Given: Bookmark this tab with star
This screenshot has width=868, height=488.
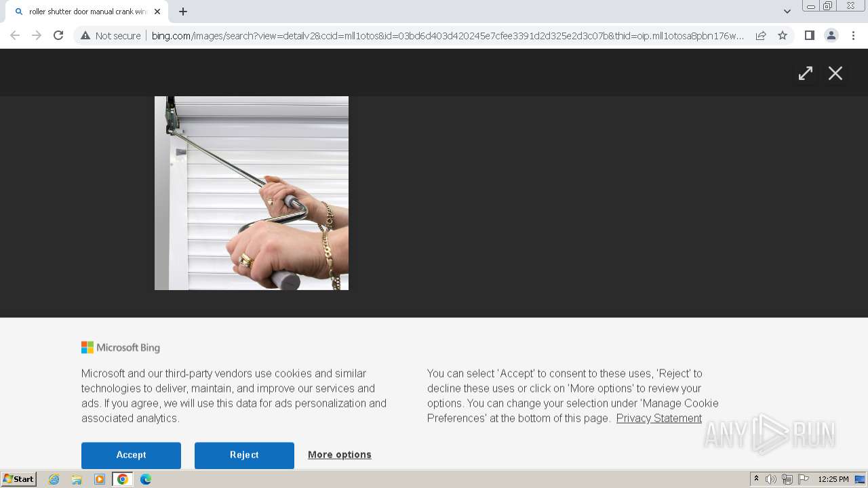Looking at the screenshot, I should pos(783,35).
